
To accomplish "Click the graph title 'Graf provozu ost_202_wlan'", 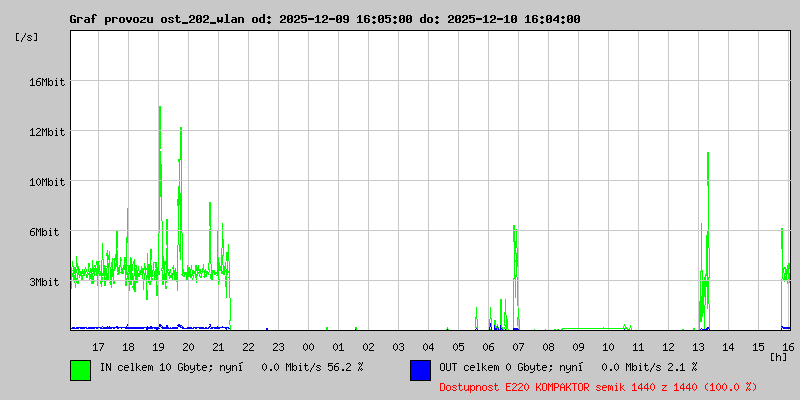I will [159, 19].
